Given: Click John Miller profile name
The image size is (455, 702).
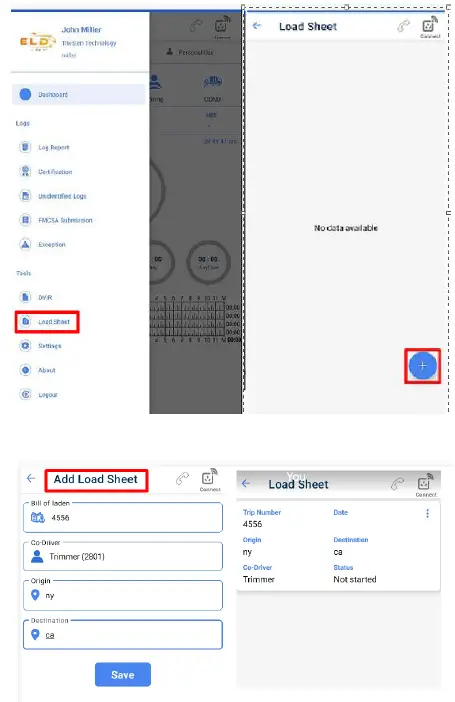Looking at the screenshot, I should (x=81, y=30).
